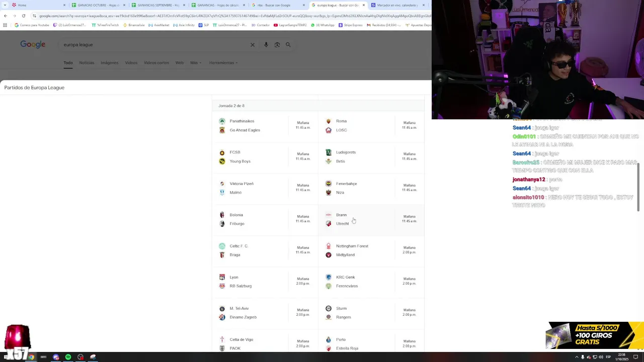Switch to the Home browser tab
The height and width of the screenshot is (362, 644).
[x=38, y=5]
